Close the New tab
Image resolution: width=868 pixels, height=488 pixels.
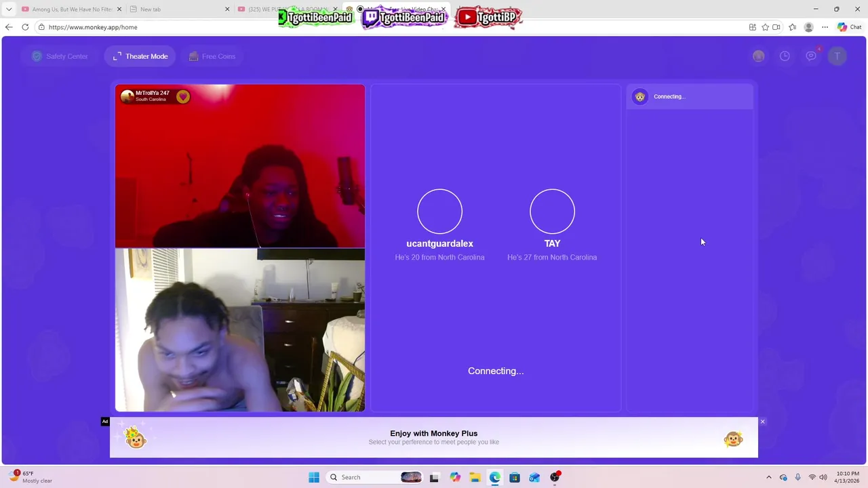(x=227, y=9)
